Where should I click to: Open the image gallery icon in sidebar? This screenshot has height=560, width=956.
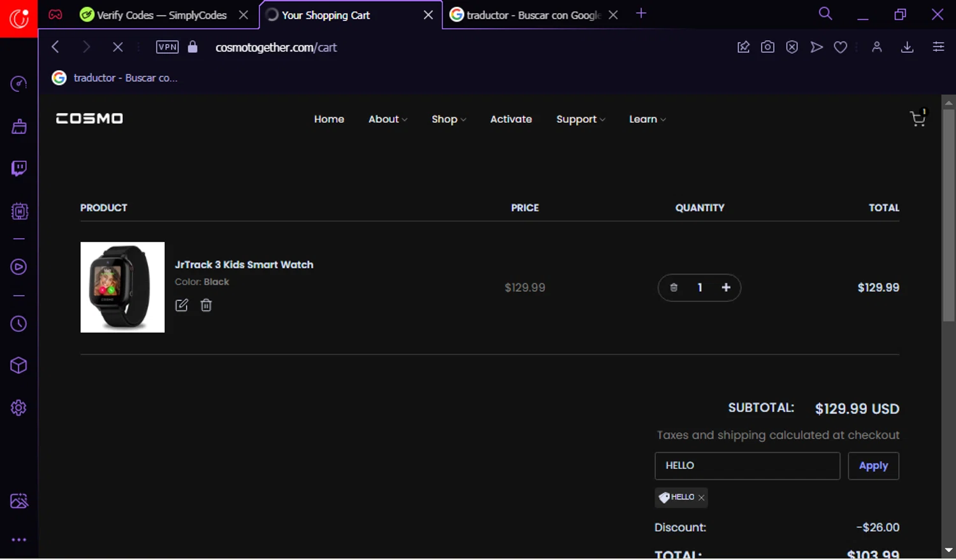tap(19, 501)
